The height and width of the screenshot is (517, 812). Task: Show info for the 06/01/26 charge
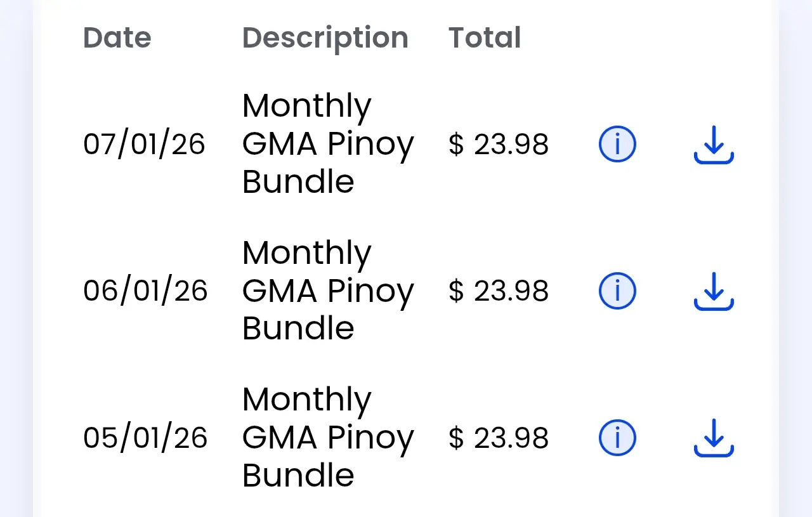[617, 291]
